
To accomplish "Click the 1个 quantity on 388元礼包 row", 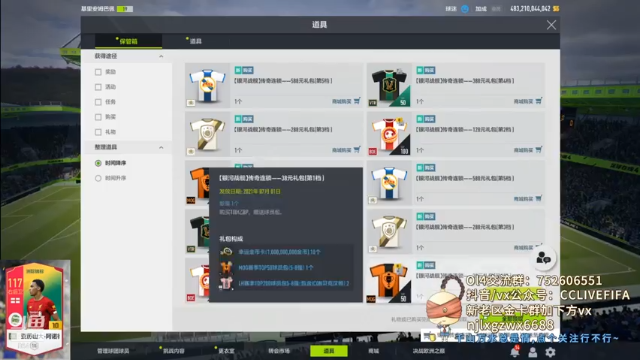I will pyautogui.click(x=420, y=101).
